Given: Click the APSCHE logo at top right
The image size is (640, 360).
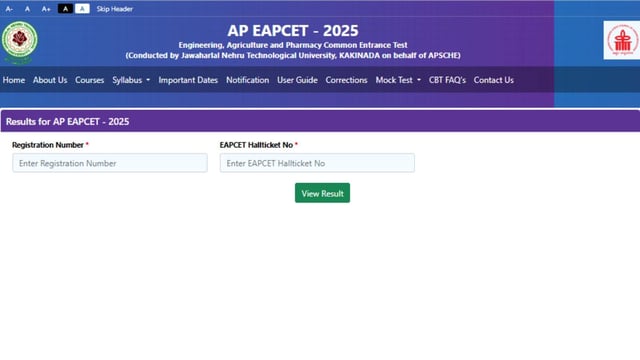Looking at the screenshot, I should click(x=622, y=40).
